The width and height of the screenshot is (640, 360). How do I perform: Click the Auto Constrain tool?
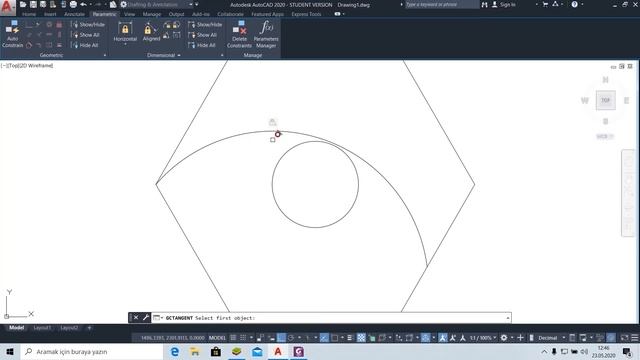12,34
